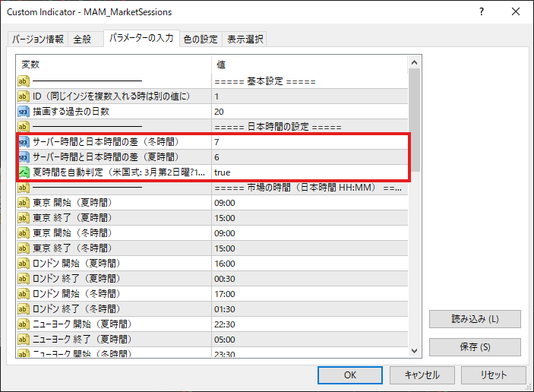534x392 pixels.
Task: Click the ab icon beside 東京 終了（冬時間）
Action: pos(23,248)
